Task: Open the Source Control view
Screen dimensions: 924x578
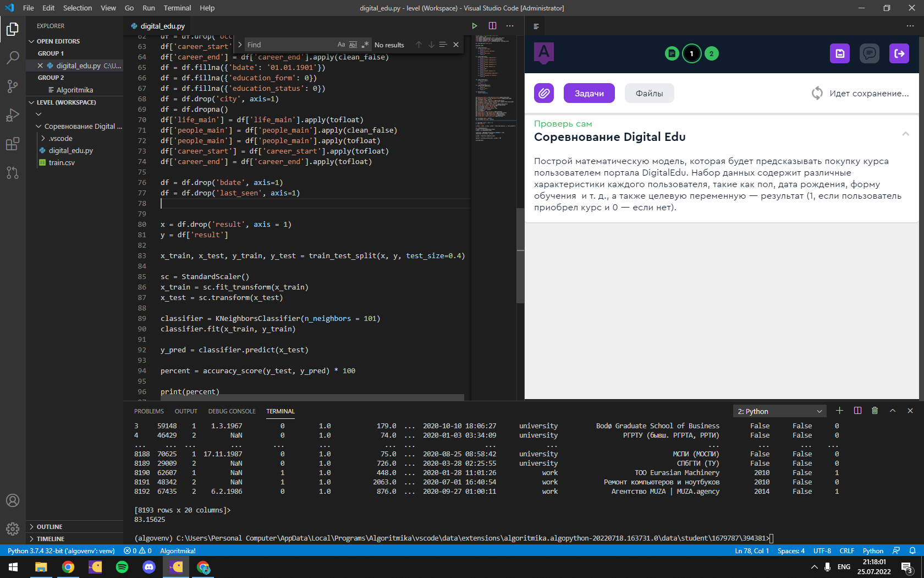Action: 12,86
